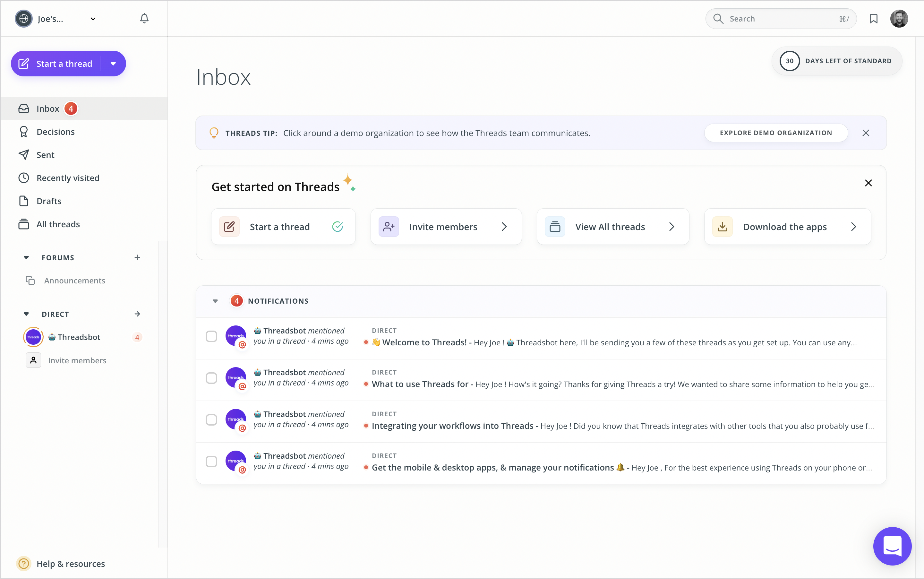Open the bookmark icon in header
This screenshot has width=924, height=579.
pyautogui.click(x=873, y=19)
